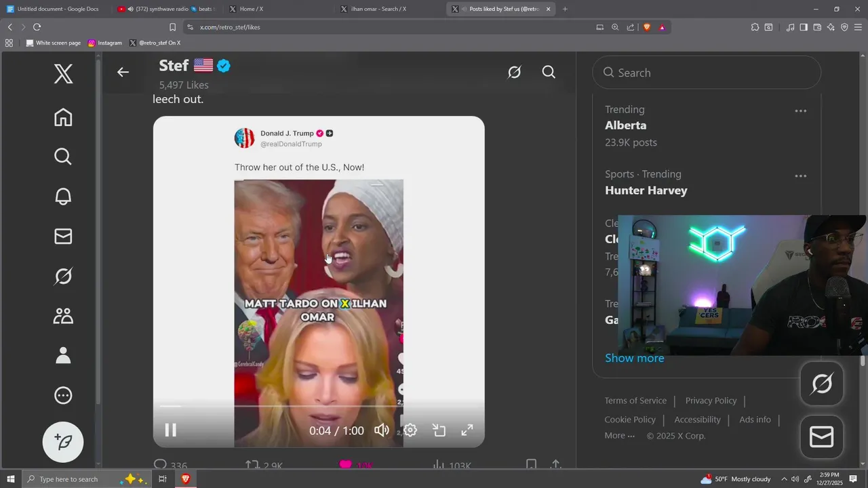This screenshot has height=488, width=868.
Task: Open the bookmarks bar apps grid
Action: tap(9, 43)
